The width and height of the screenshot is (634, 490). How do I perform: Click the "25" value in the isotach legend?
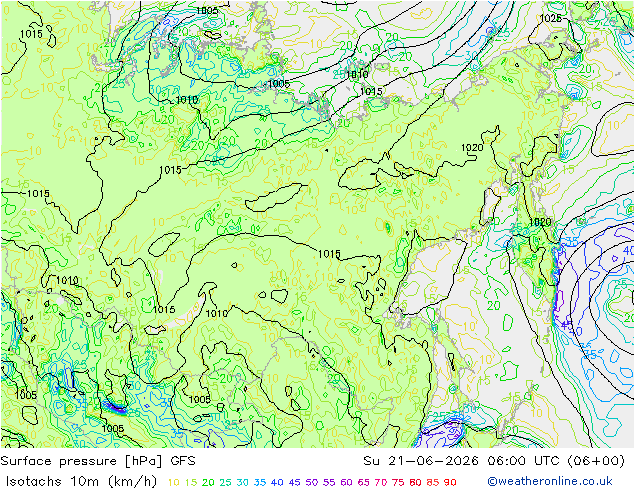(x=225, y=482)
